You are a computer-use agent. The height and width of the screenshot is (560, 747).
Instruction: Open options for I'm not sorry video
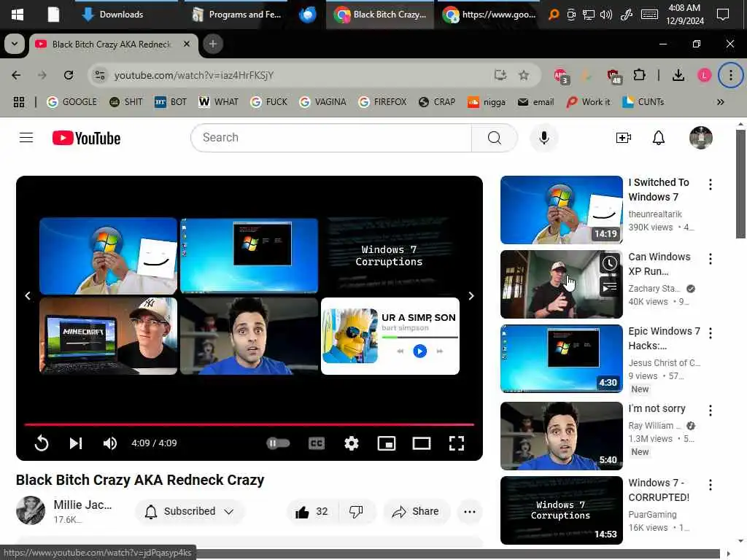[711, 411]
